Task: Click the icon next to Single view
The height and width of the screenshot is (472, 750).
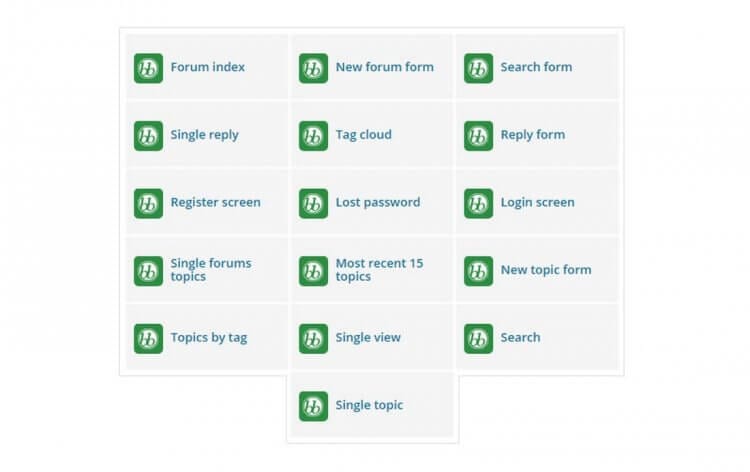Action: click(313, 338)
